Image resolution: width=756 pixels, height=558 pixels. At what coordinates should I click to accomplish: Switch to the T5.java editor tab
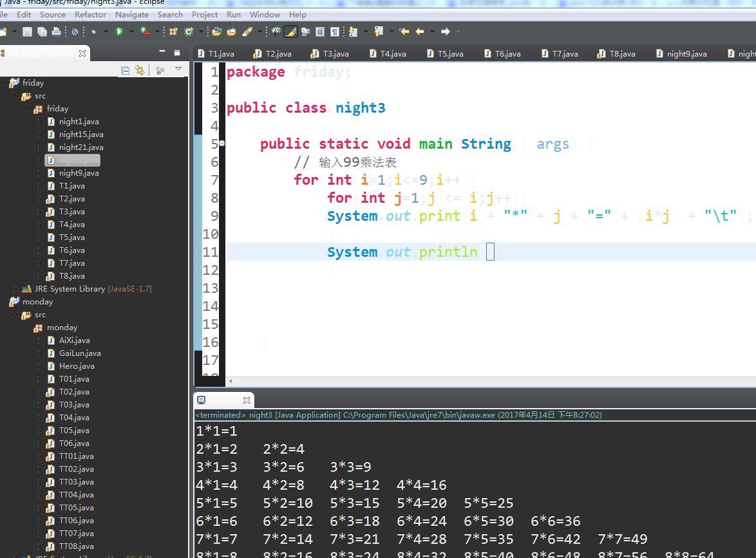click(445, 53)
